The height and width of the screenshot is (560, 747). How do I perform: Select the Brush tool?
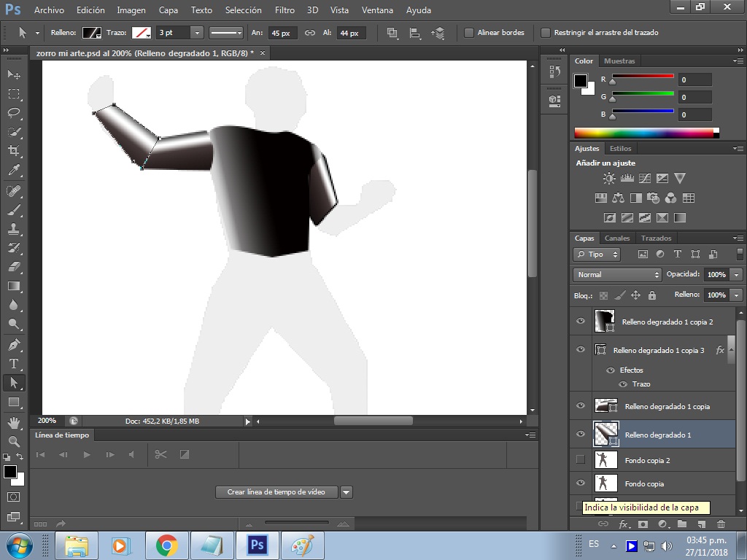point(14,210)
